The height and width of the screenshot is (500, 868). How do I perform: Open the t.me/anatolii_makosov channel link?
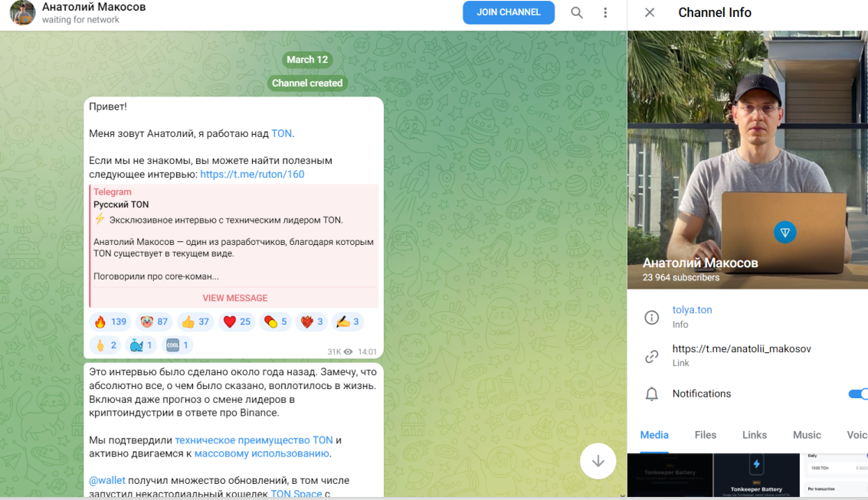tap(742, 348)
